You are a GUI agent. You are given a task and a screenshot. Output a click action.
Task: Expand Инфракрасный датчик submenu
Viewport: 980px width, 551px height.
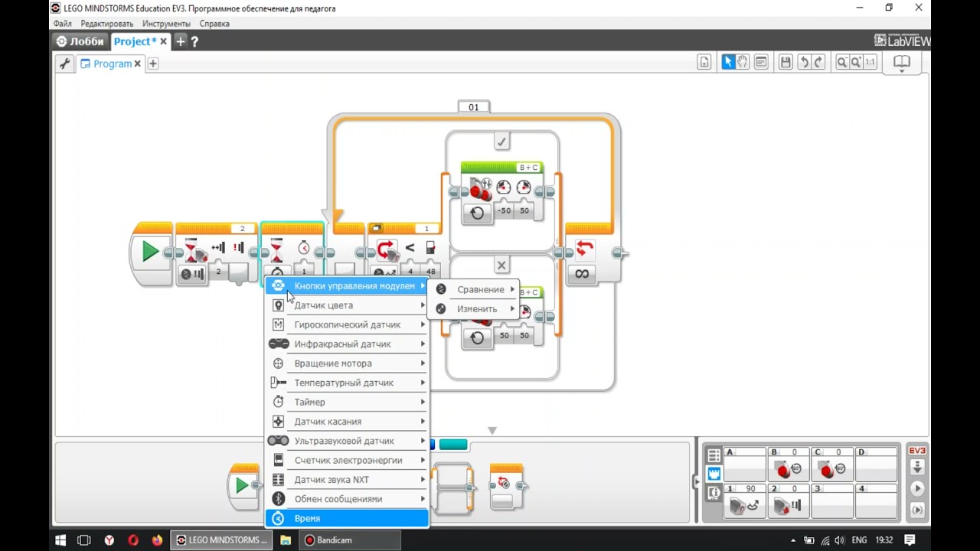click(347, 344)
